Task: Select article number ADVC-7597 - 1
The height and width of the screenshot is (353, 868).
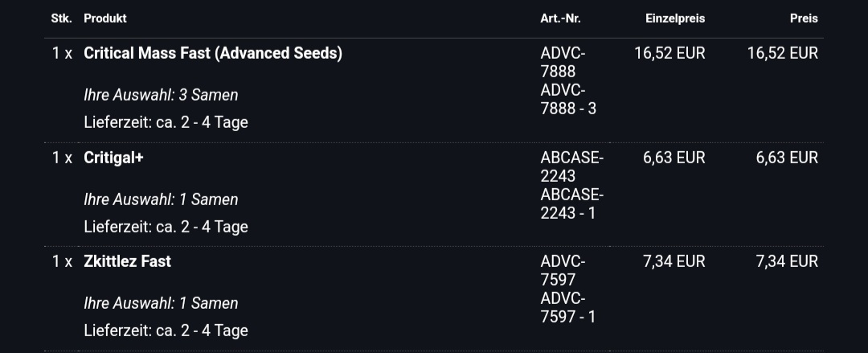Action: 568,307
